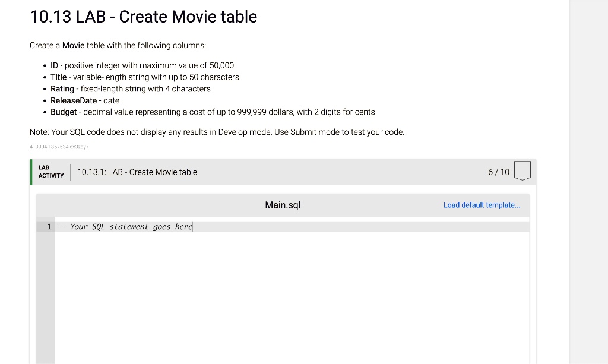Viewport: 608px width, 364px height.
Task: Click the activity title 10.13.1: LAB - Create Movie table
Action: pos(137,172)
